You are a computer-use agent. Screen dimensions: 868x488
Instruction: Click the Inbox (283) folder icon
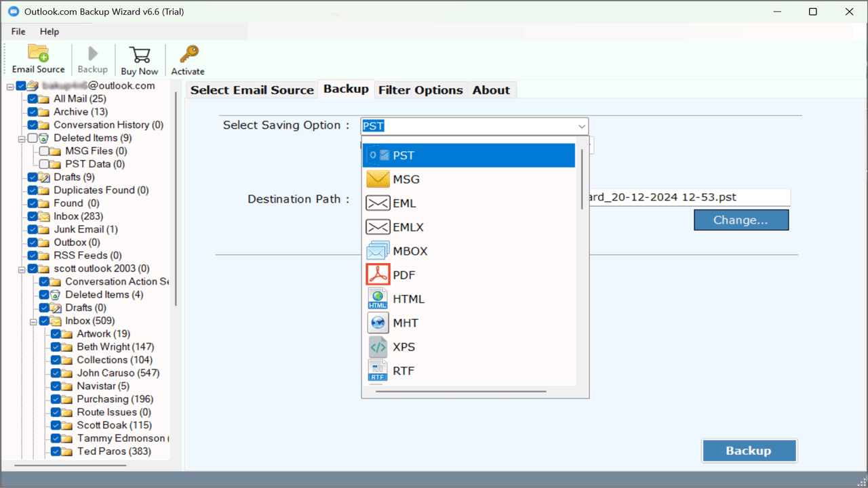(x=45, y=217)
